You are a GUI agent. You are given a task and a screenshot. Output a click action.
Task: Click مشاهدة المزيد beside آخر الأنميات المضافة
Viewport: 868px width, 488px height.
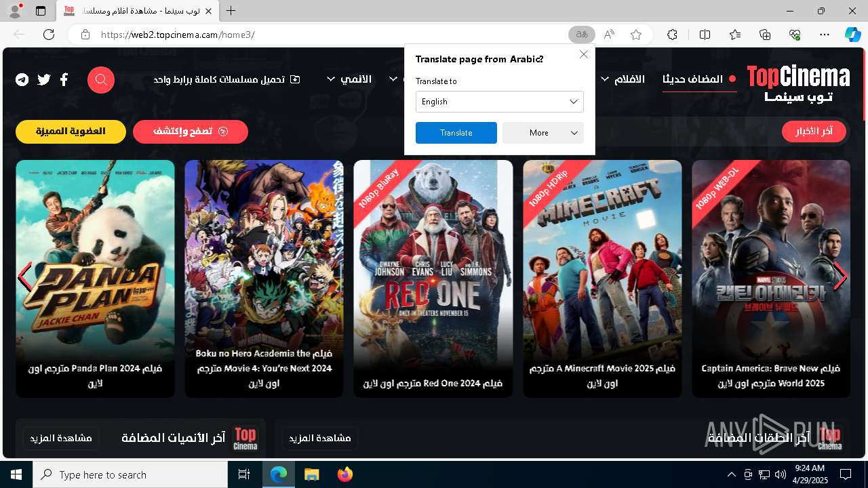click(x=61, y=438)
